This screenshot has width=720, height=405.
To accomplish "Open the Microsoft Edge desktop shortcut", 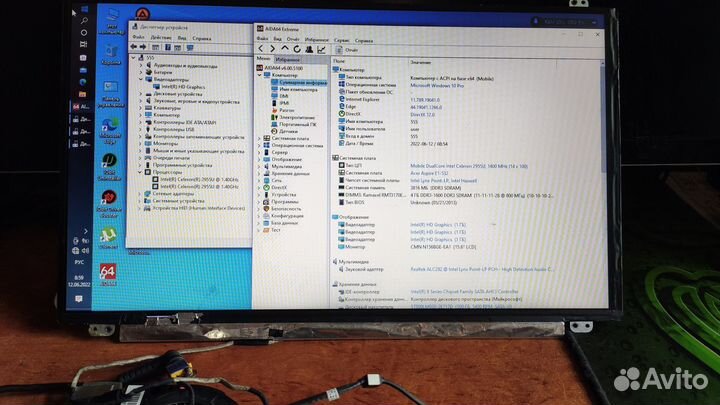I will pyautogui.click(x=110, y=131).
